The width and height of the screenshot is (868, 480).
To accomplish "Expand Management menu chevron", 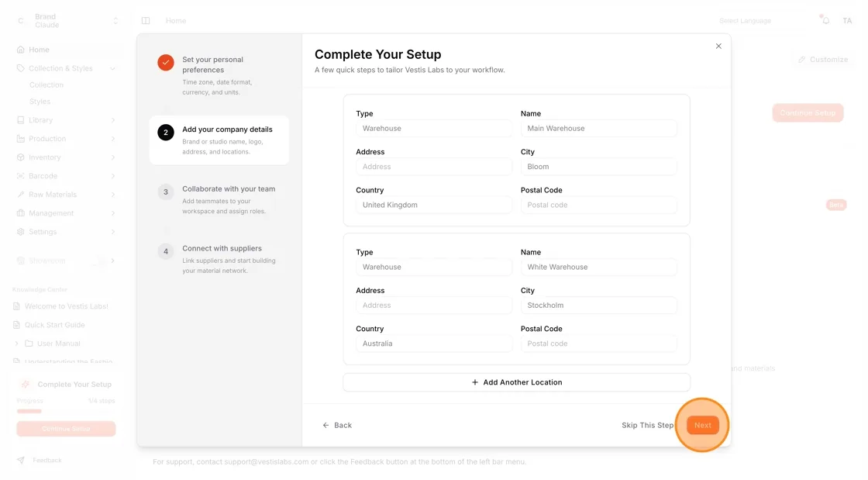I will (x=113, y=213).
